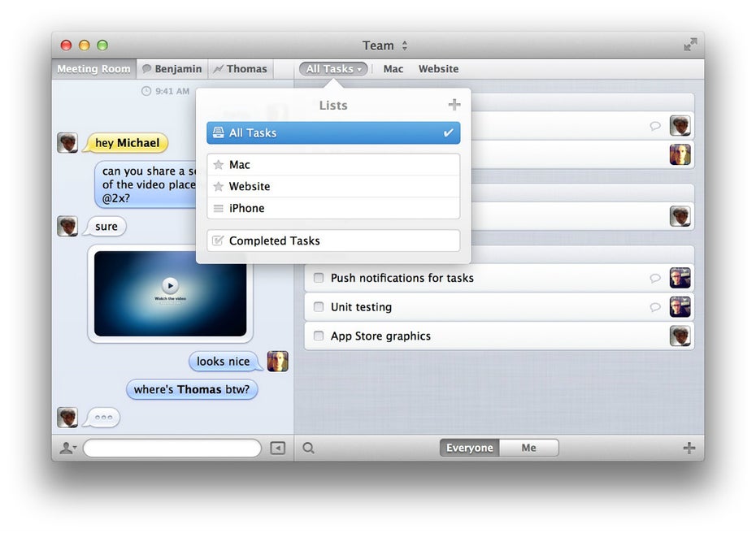Switch to the Benjamin chat tab
This screenshot has width=756, height=533.
(172, 69)
